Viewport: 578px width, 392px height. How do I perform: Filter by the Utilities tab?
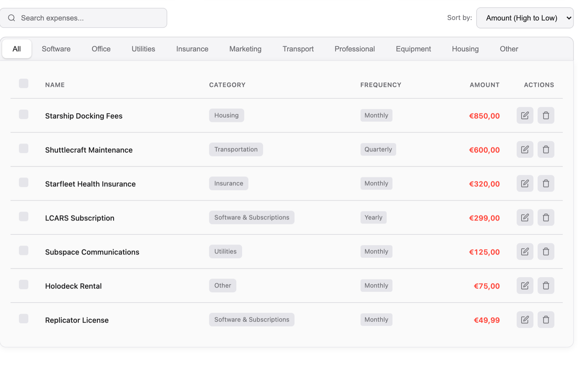(x=143, y=49)
